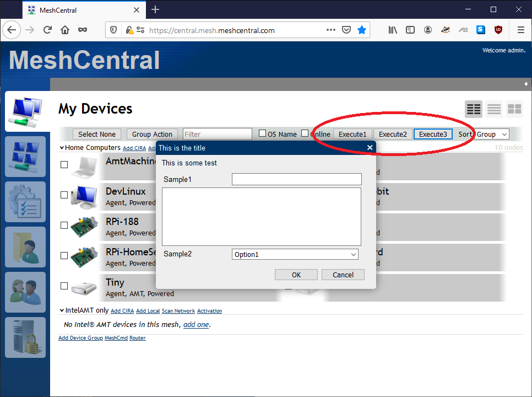The image size is (532, 397).
Task: Check the box next to DevLinux
Action: [64, 195]
